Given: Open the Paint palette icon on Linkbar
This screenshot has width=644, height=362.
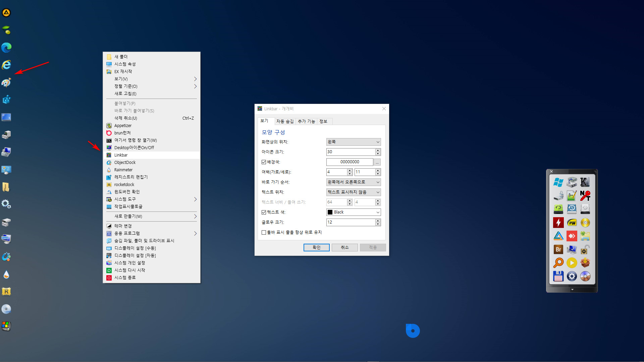Looking at the screenshot, I should tap(6, 82).
